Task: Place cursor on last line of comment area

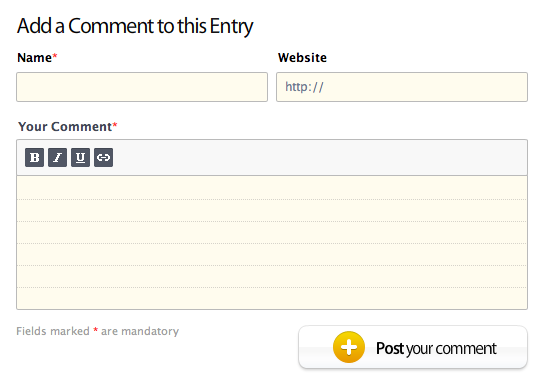Action: [272, 298]
